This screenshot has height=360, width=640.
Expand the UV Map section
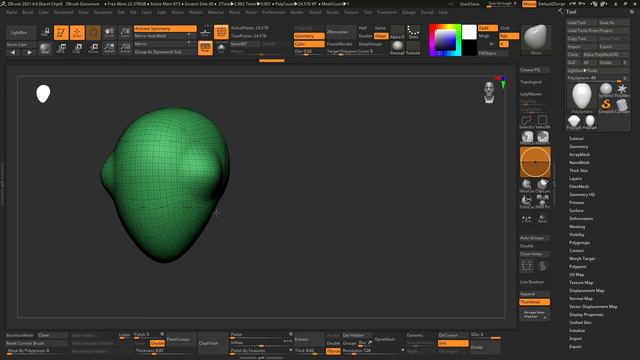[x=577, y=275]
